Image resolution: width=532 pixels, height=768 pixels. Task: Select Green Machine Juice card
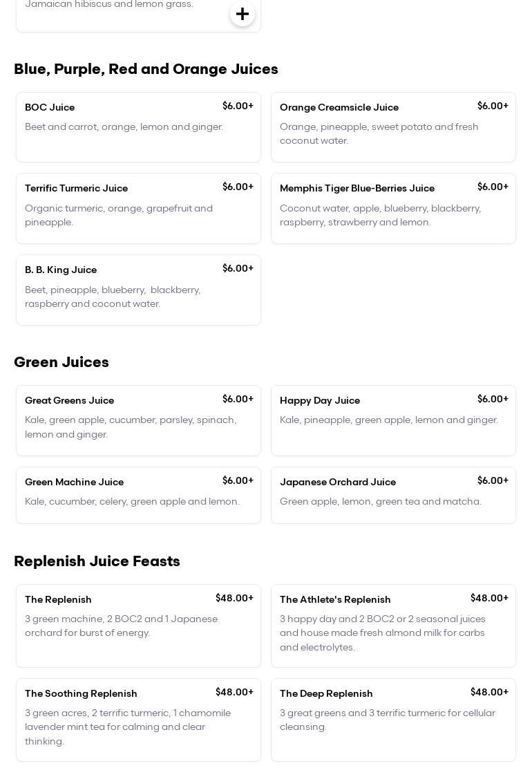[138, 495]
